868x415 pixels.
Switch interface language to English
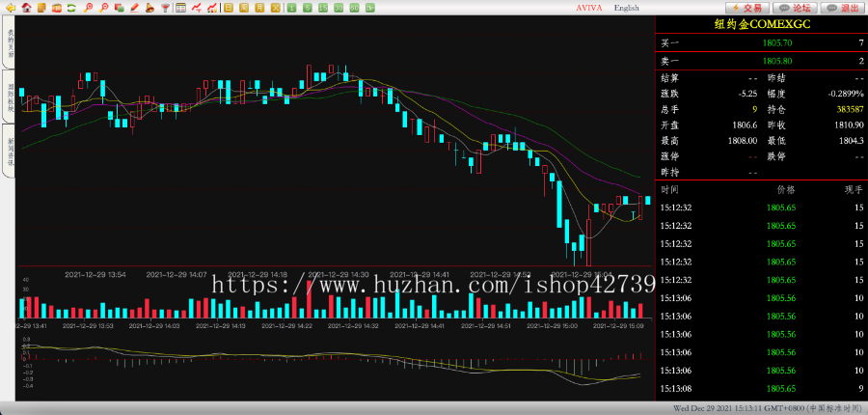click(x=626, y=8)
